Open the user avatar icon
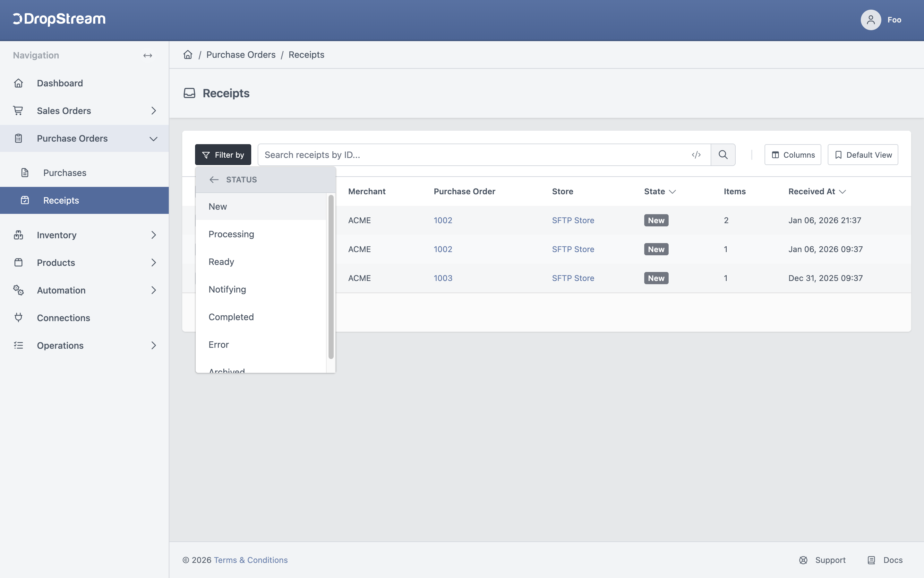The image size is (924, 578). click(870, 20)
